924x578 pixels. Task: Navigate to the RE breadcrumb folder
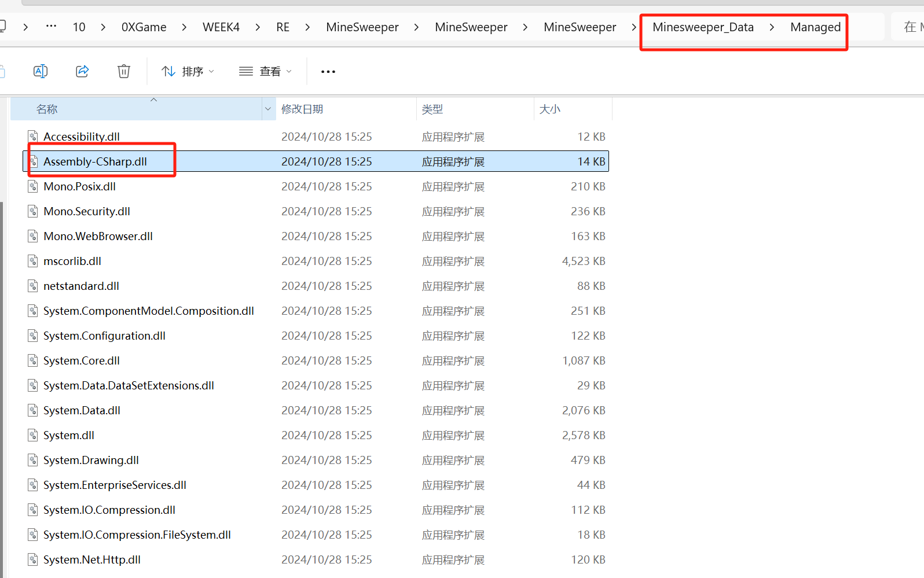coord(283,27)
